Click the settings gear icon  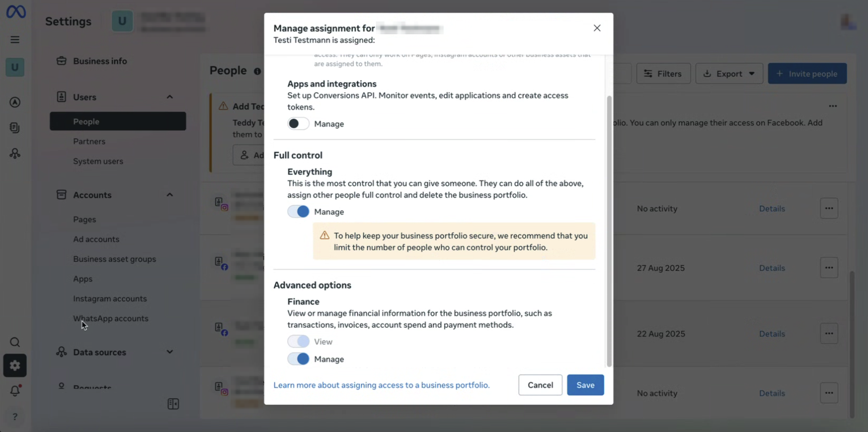(x=15, y=365)
